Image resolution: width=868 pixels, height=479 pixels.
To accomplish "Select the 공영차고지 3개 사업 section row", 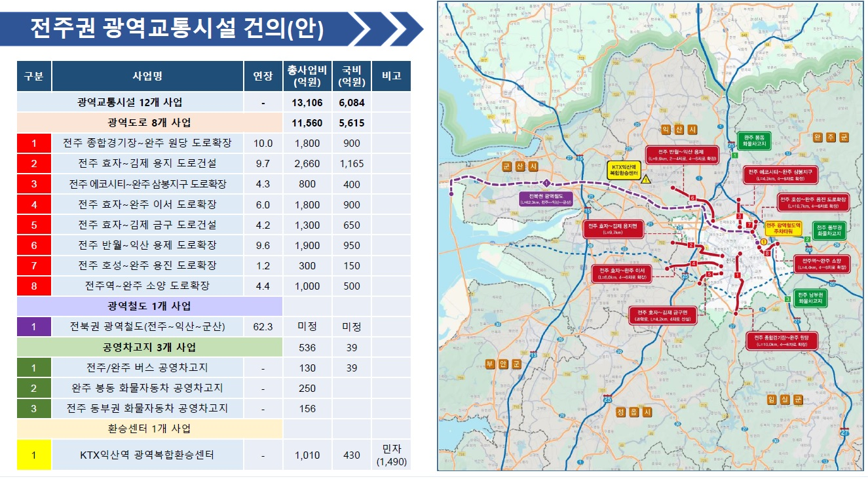I will (x=149, y=347).
